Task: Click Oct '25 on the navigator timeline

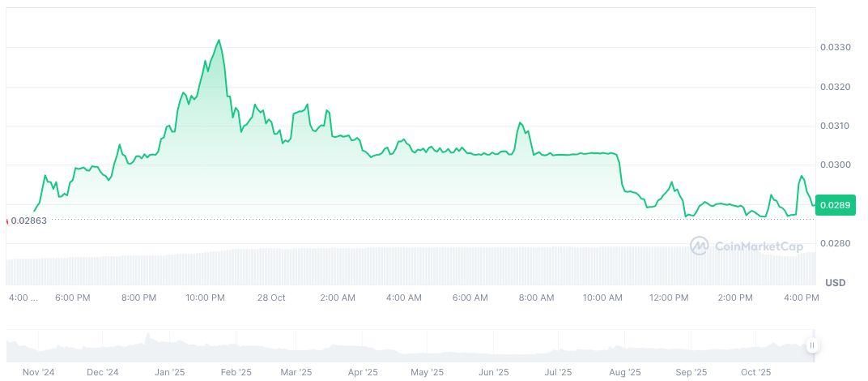Action: (755, 372)
